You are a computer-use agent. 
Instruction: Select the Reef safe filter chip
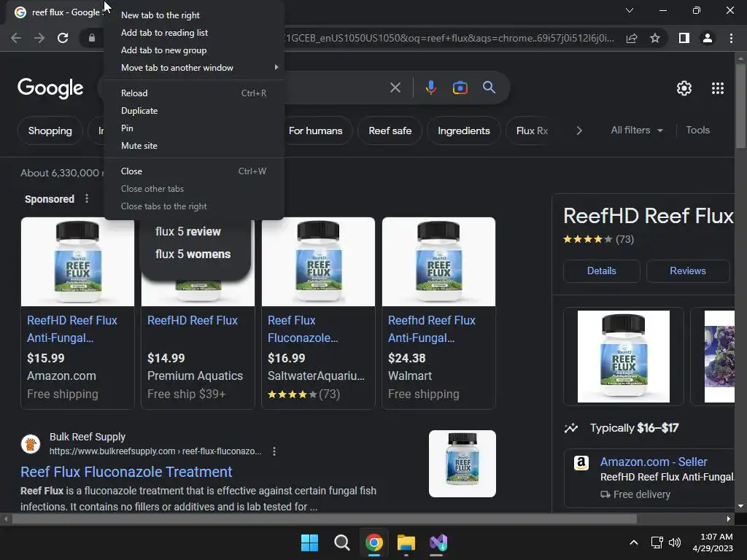coord(390,131)
